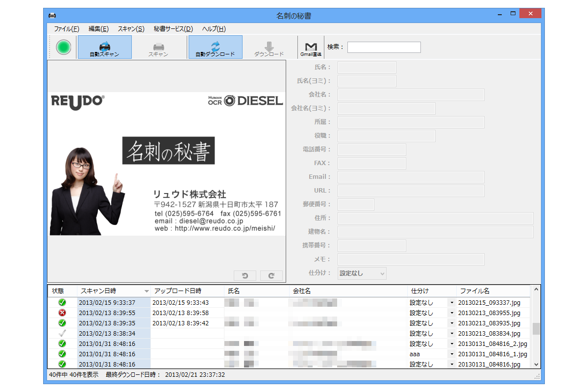The image size is (588, 392).
Task: Open the 秘書サービス(D) menu
Action: (x=173, y=29)
